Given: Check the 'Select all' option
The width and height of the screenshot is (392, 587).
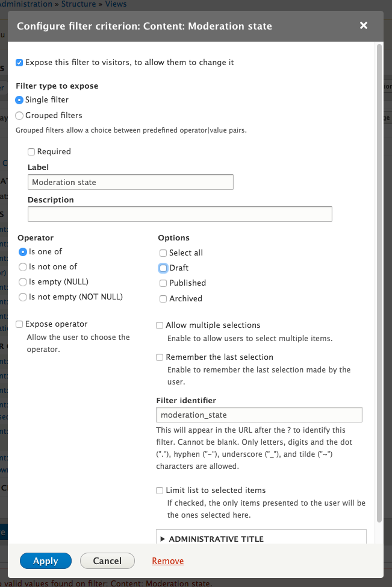Looking at the screenshot, I should tap(162, 253).
